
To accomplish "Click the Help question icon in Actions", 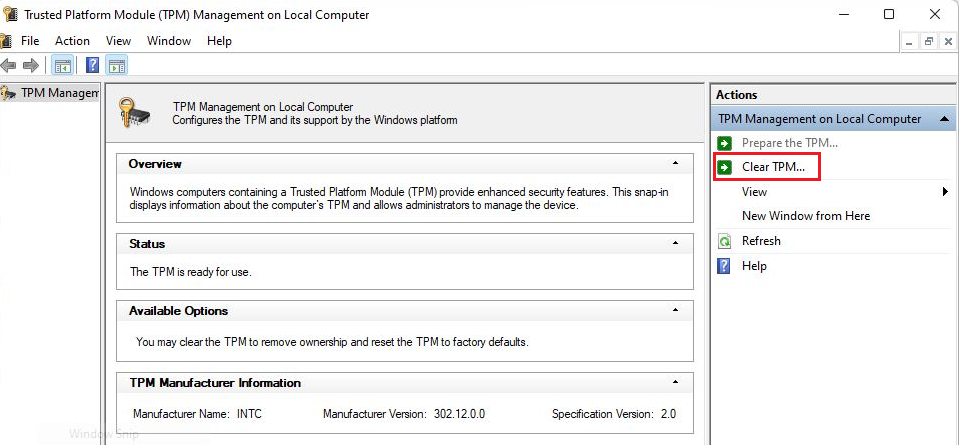I will coord(724,266).
